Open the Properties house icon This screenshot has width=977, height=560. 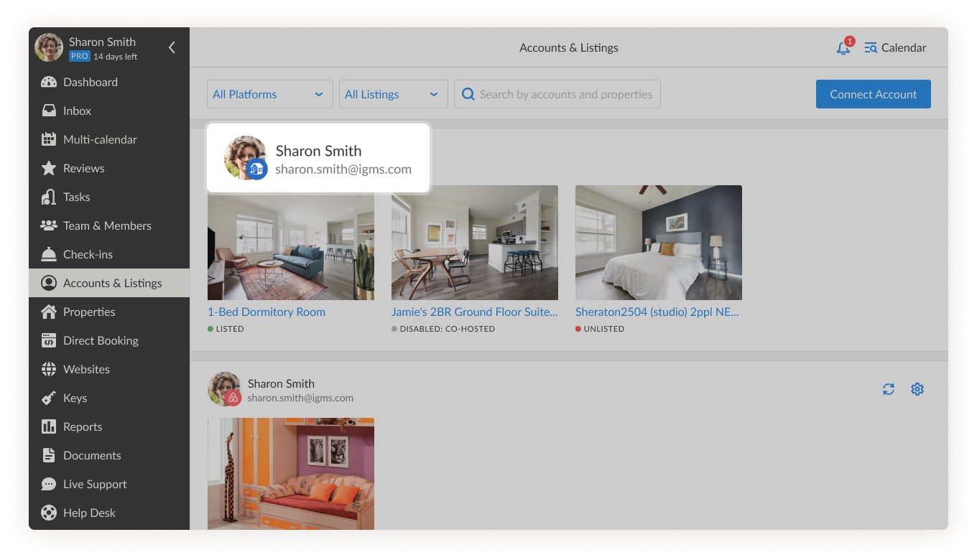[x=49, y=312]
